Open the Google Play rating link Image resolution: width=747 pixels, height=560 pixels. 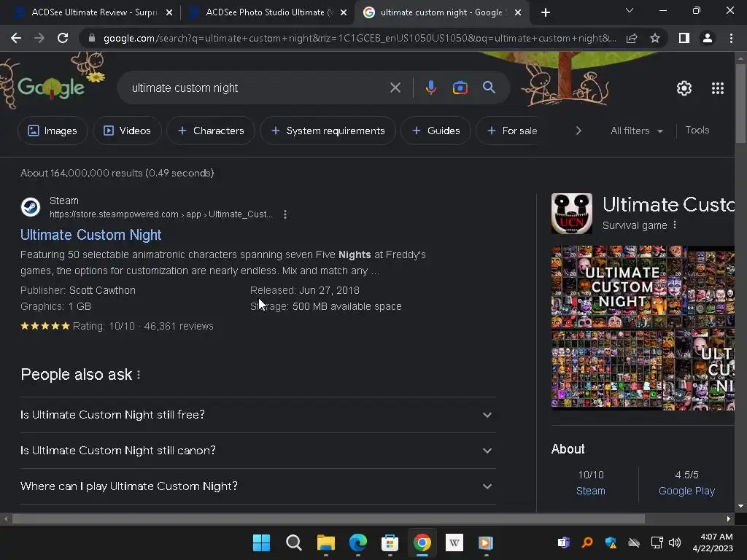(x=686, y=491)
